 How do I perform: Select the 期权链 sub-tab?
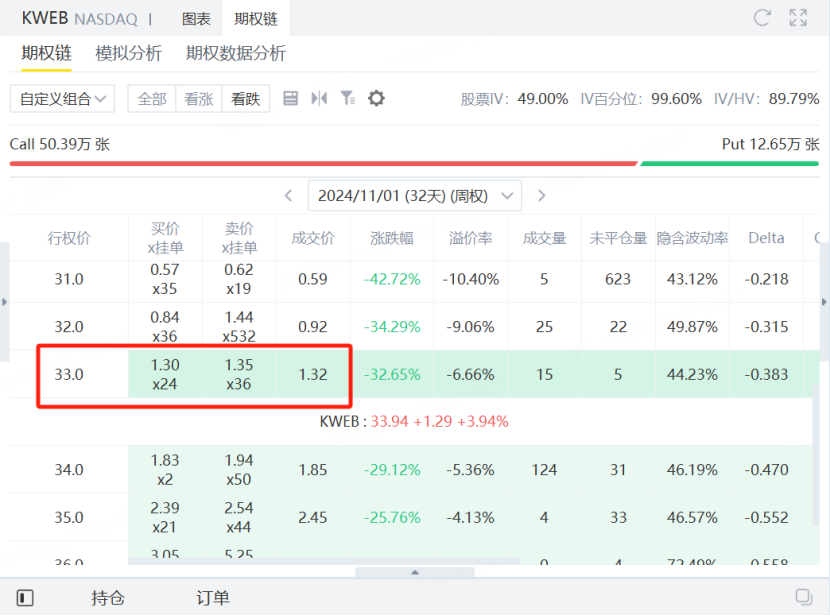(x=47, y=53)
